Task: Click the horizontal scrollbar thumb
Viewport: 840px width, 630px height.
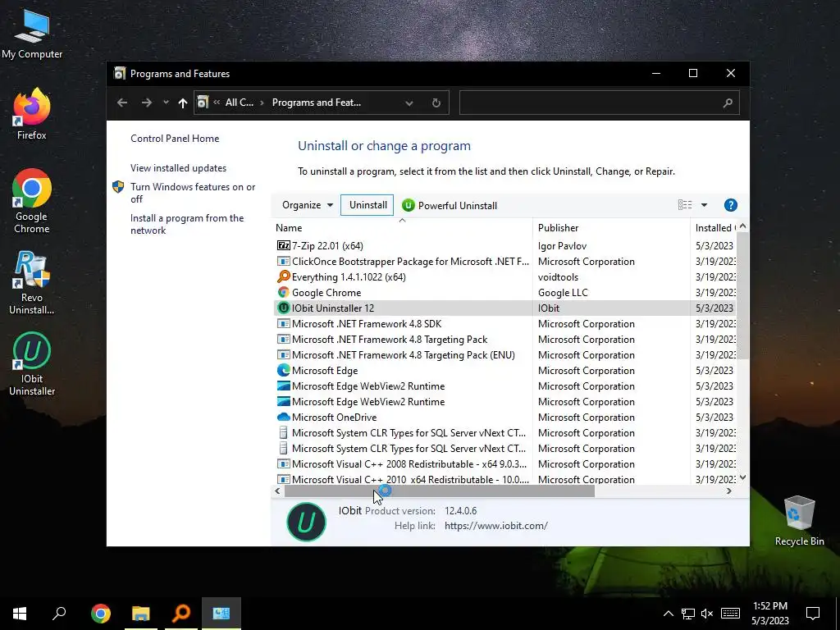Action: 440,491
